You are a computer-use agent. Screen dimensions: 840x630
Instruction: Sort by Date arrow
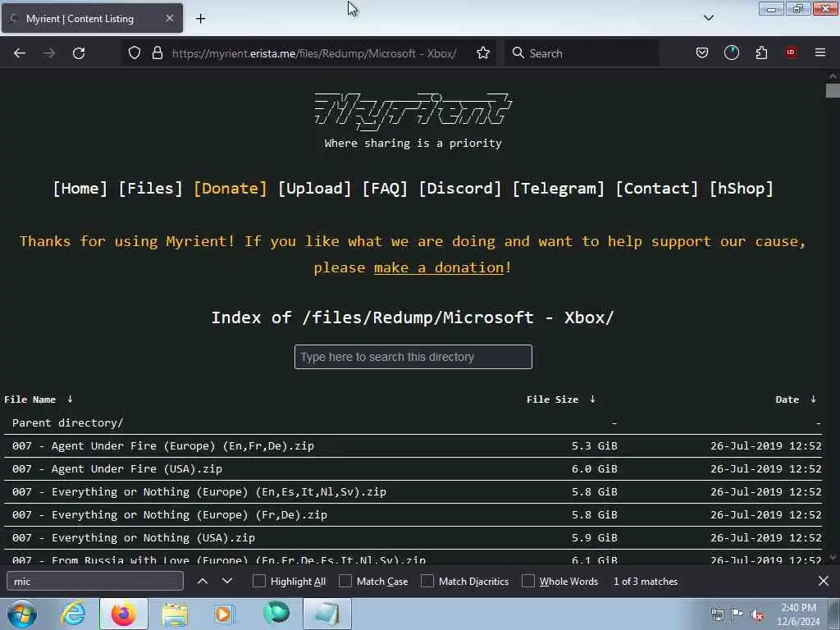coord(813,399)
